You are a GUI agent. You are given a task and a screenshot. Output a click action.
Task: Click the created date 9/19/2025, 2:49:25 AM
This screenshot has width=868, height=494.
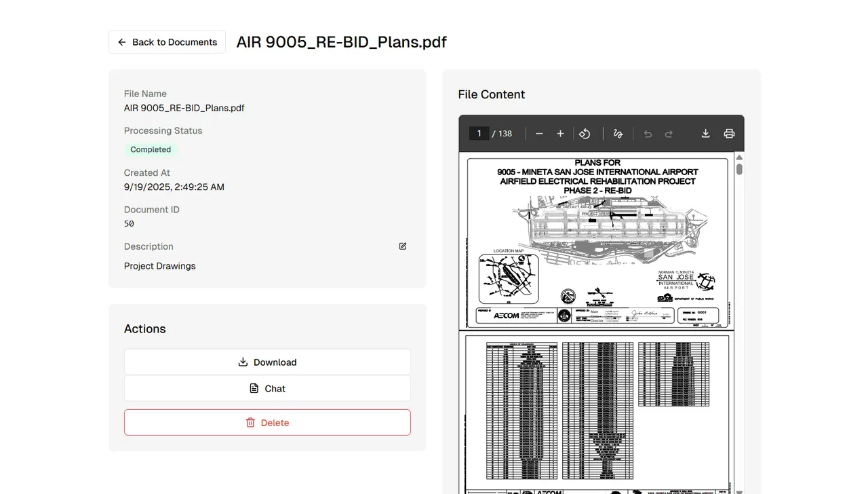pos(174,187)
